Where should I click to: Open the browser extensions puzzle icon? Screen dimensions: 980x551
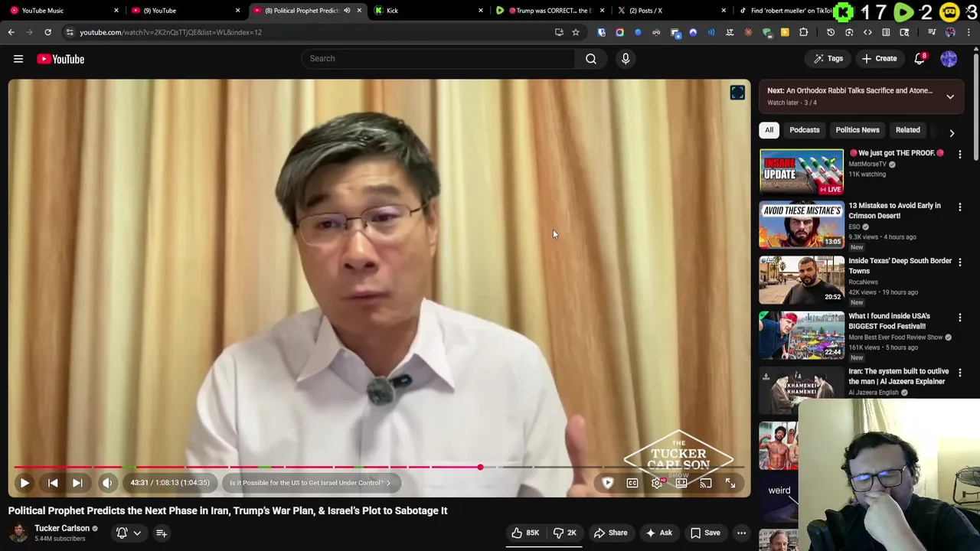pyautogui.click(x=803, y=32)
